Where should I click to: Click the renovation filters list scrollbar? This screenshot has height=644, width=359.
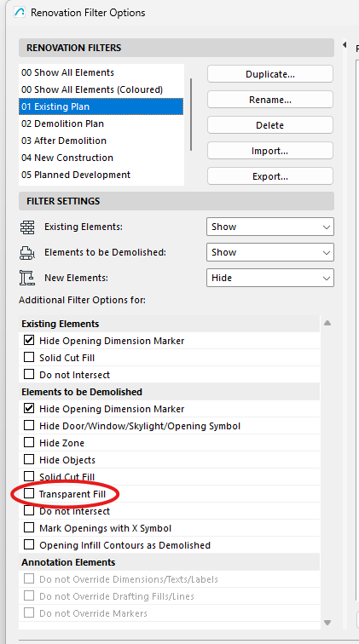tap(191, 114)
